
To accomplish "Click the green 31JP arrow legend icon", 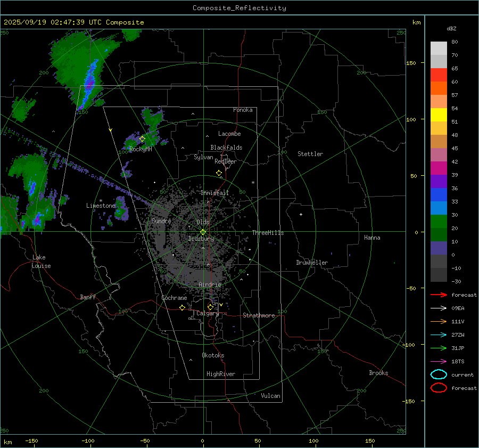I will coord(439,348).
